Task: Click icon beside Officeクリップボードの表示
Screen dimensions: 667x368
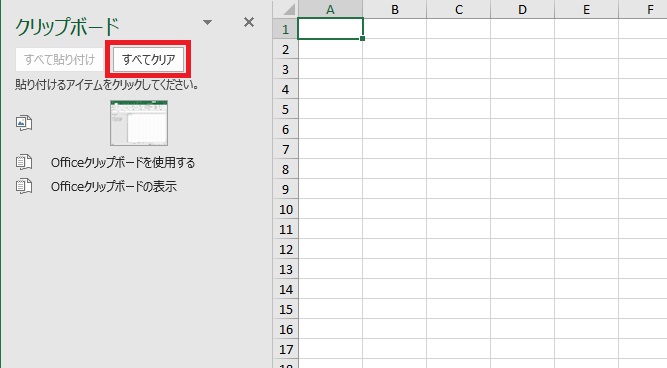Action: click(24, 186)
